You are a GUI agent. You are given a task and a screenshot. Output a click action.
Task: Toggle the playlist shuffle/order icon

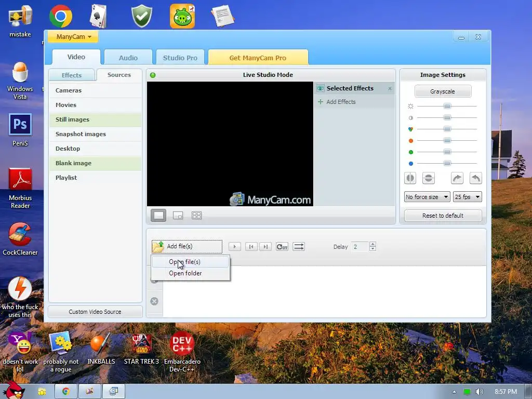coord(299,247)
